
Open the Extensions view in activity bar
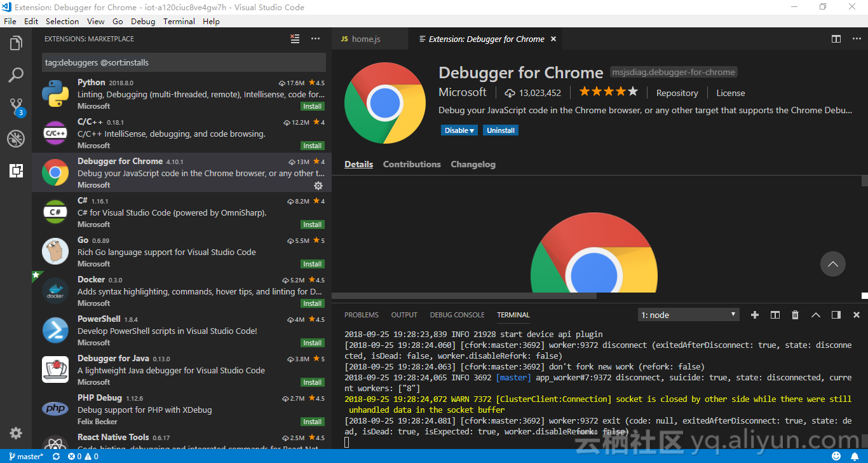16,170
